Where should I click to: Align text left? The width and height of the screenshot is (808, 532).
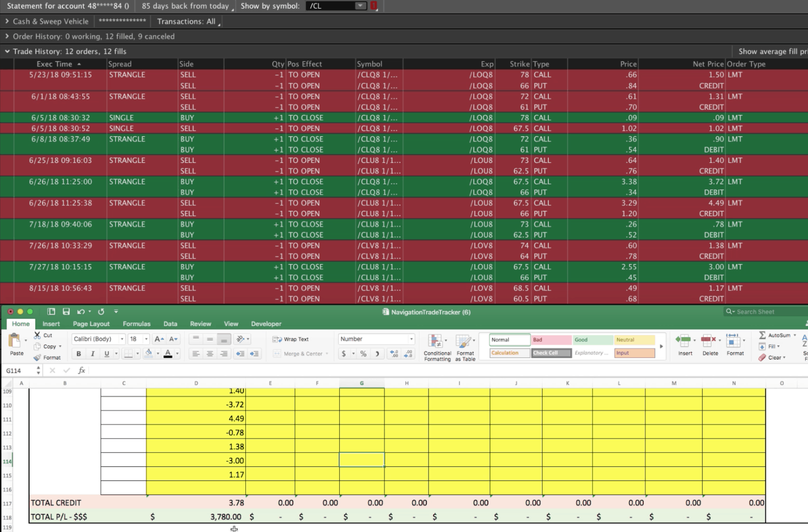[195, 354]
